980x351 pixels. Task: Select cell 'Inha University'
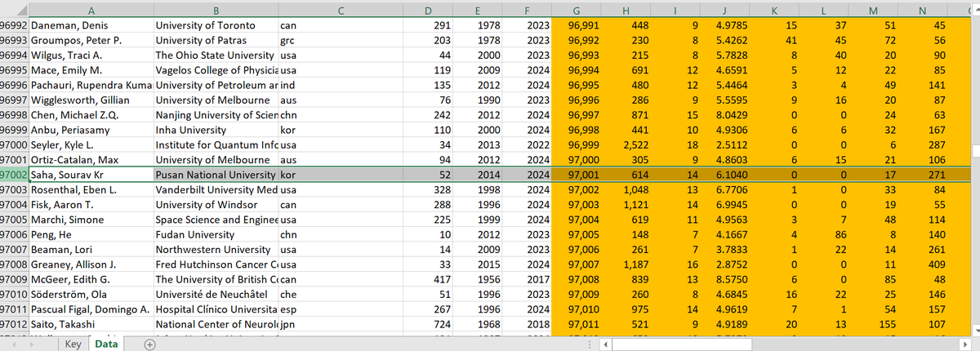pyautogui.click(x=215, y=130)
